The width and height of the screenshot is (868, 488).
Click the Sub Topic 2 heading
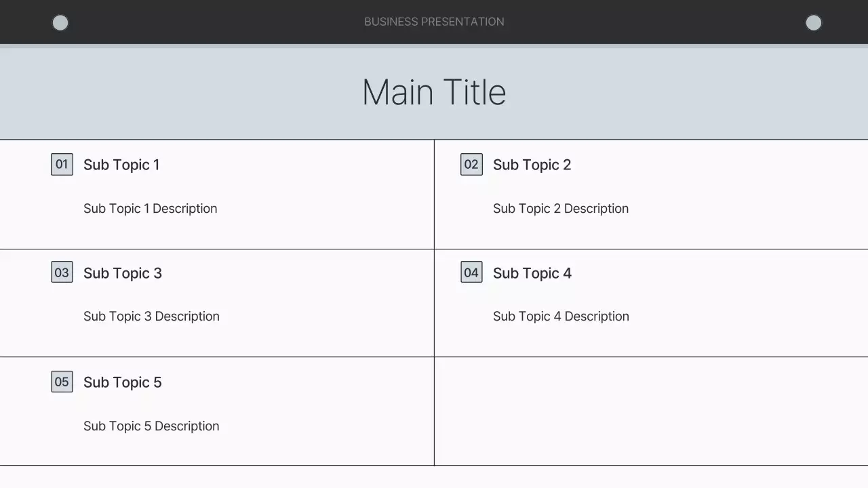pos(532,165)
